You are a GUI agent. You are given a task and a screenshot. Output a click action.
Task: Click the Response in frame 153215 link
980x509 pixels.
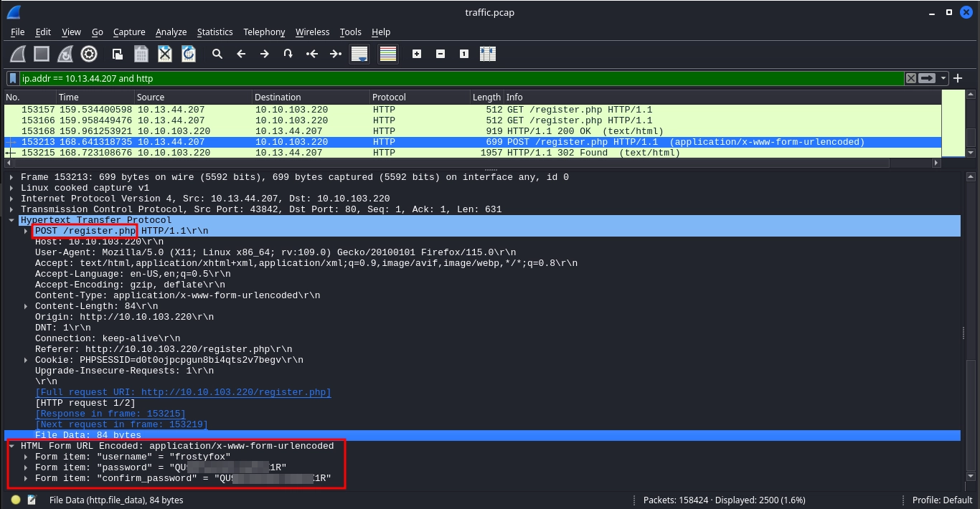(110, 414)
